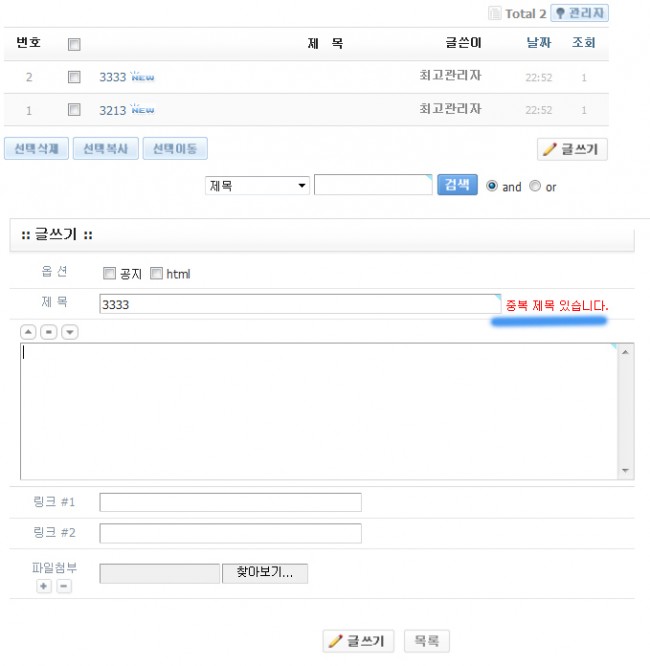
Task: Click the 찾아보기... browse file button
Action: click(265, 573)
